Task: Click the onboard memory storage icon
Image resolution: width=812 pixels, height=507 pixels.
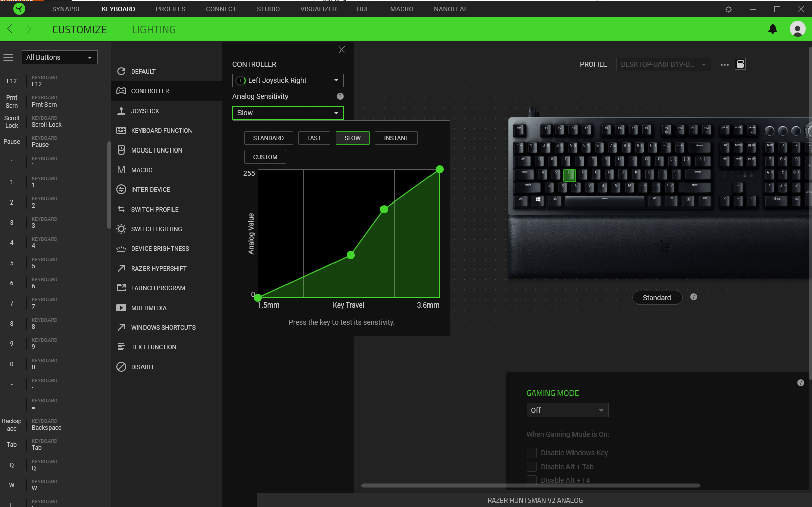Action: 740,64
